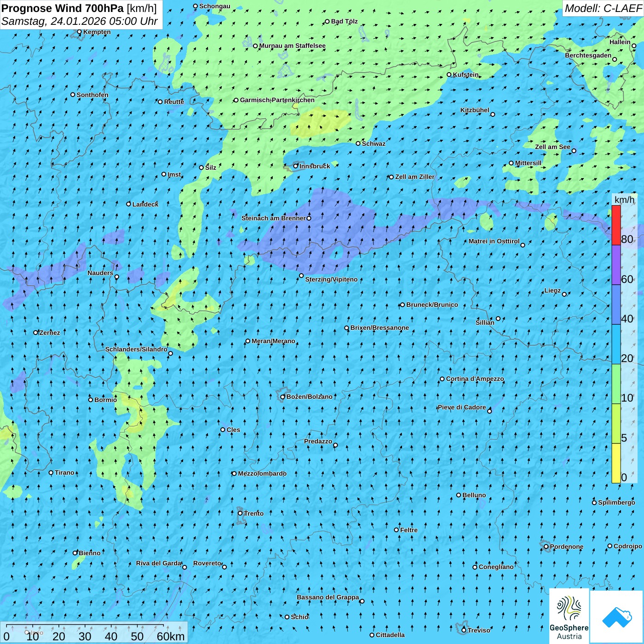644x644 pixels.
Task: Click the Kempten city label
Action: click(97, 32)
